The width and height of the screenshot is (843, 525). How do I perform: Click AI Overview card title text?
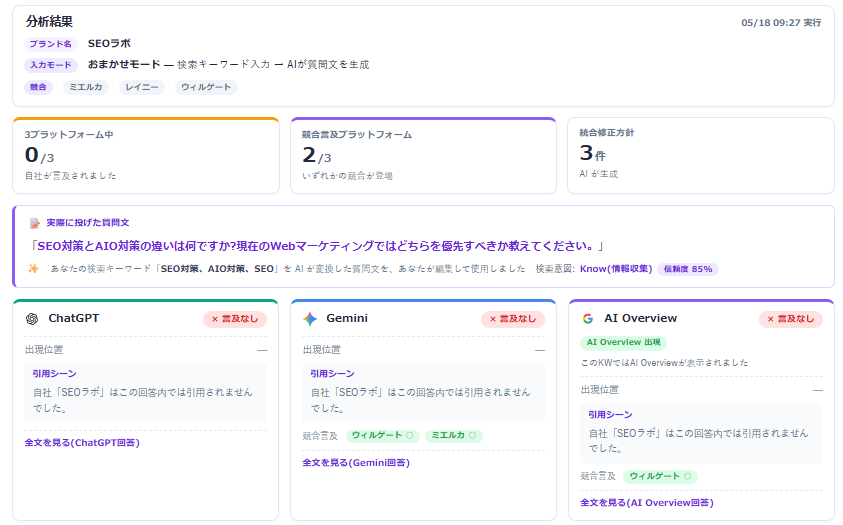click(x=640, y=318)
